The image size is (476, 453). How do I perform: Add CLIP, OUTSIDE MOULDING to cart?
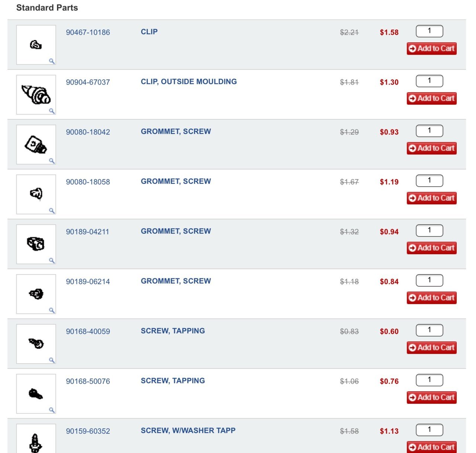(431, 98)
